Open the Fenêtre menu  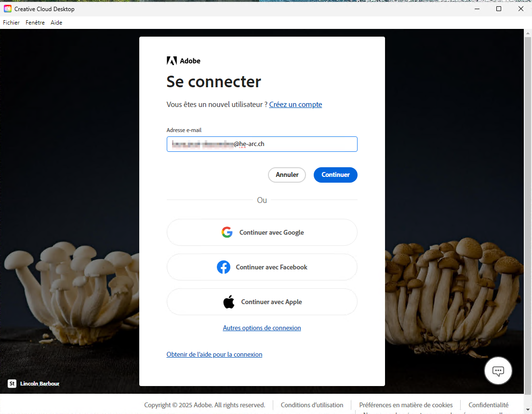coord(35,23)
